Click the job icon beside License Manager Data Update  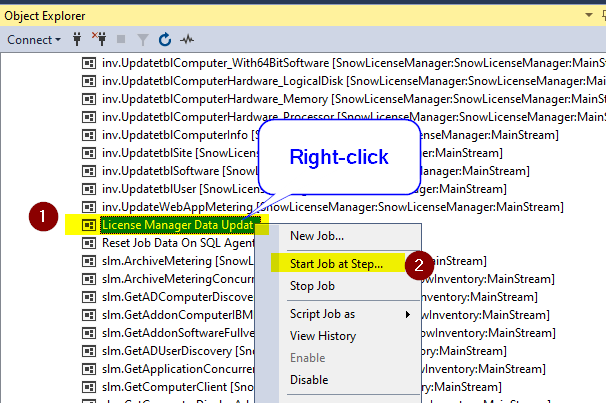pos(89,225)
